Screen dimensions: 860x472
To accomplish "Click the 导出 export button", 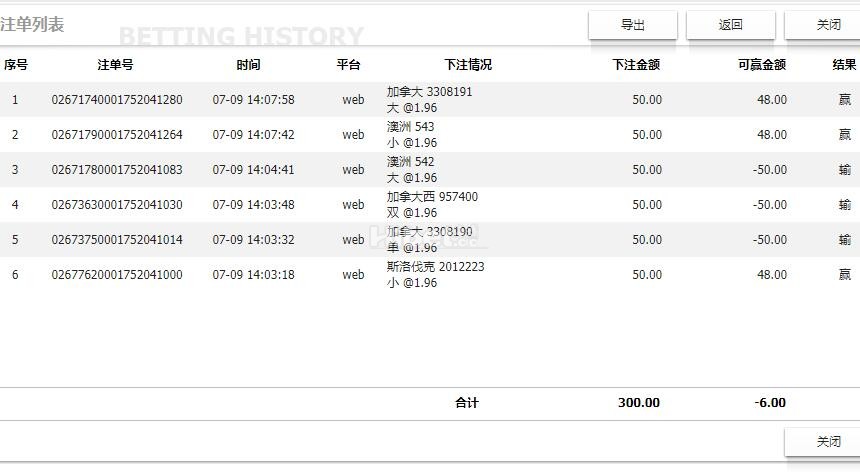I will tap(632, 25).
